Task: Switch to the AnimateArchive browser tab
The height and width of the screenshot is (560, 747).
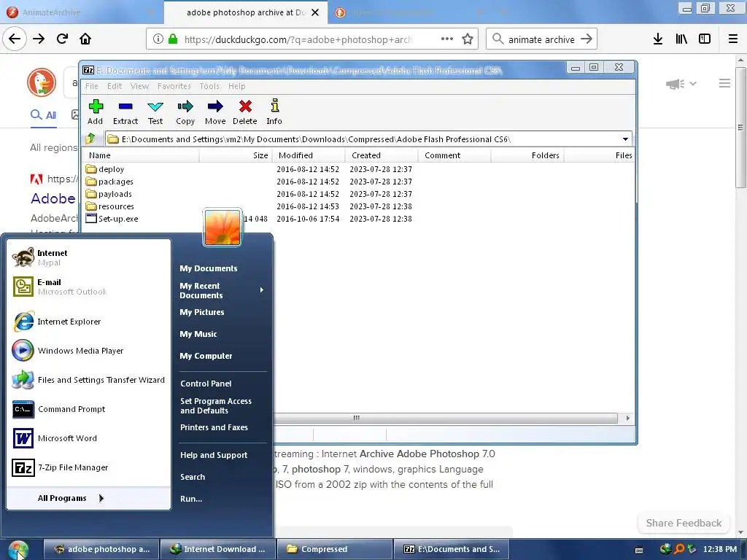Action: 81,12
